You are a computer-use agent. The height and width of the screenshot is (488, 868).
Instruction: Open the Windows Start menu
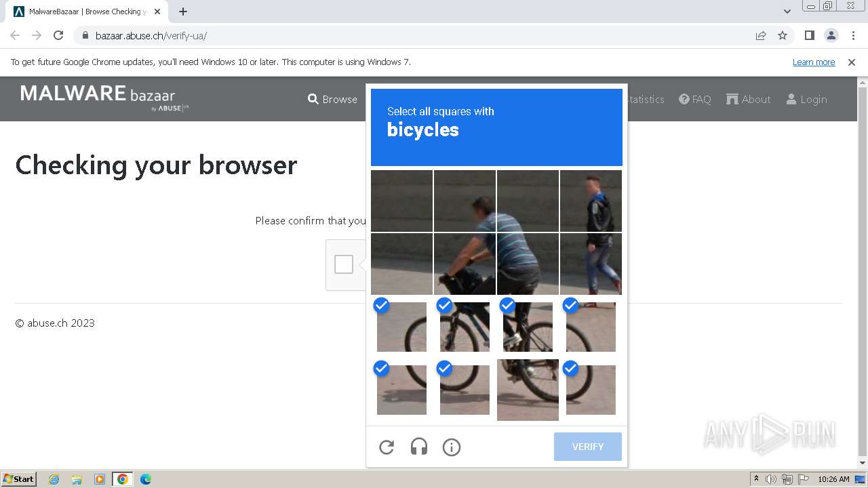(x=19, y=479)
